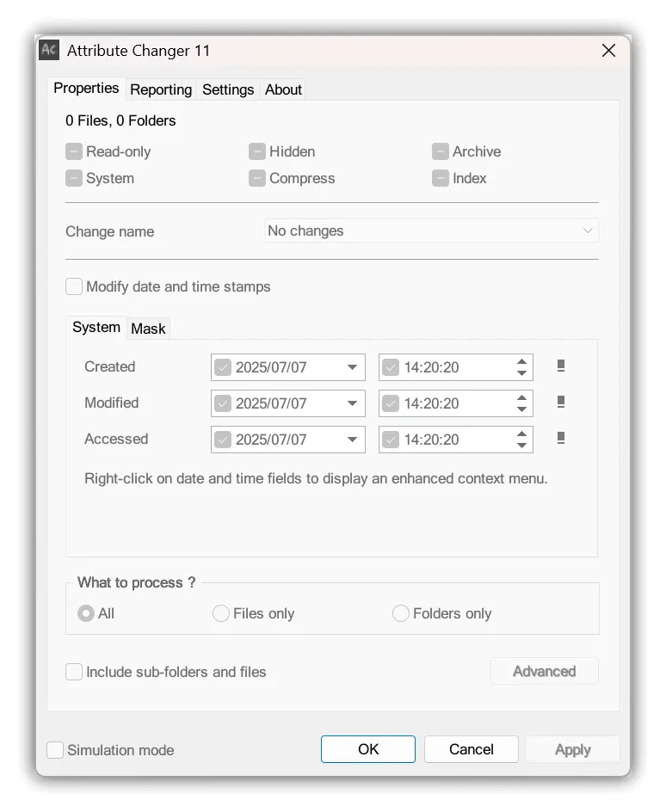Click the 'Accessed' row label
The image size is (666, 812).
click(x=116, y=440)
